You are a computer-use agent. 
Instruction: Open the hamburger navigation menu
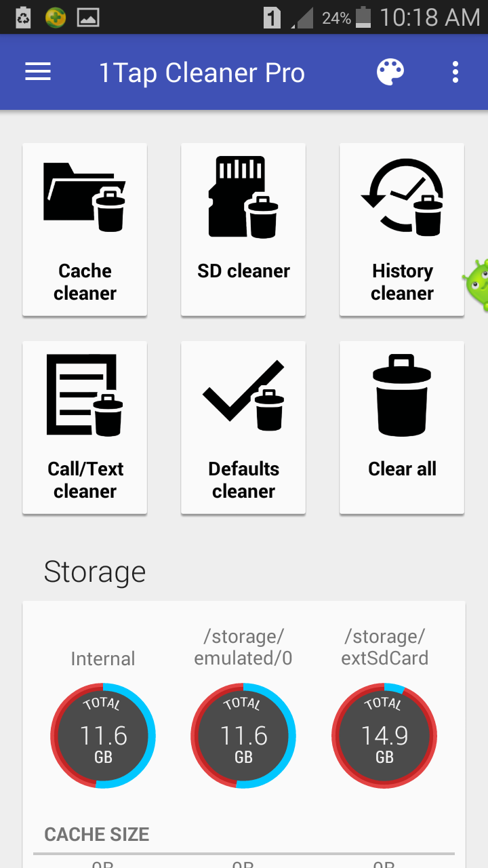point(38,72)
